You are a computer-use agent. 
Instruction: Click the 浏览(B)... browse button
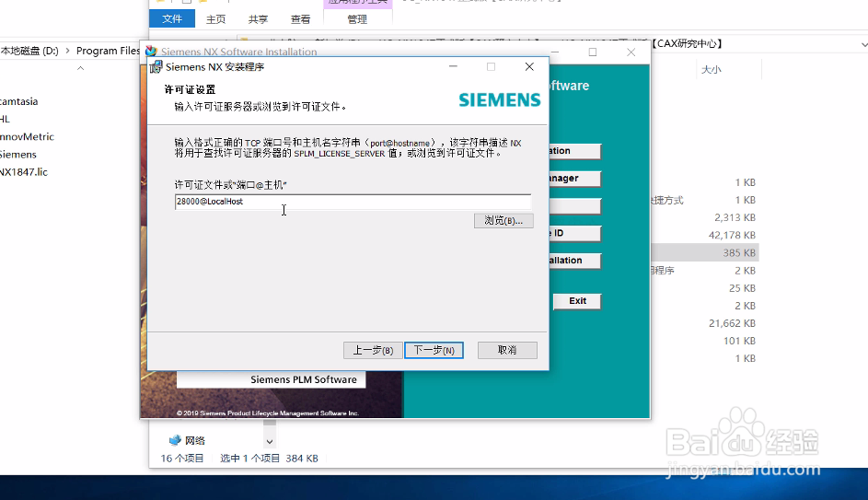[x=503, y=220]
